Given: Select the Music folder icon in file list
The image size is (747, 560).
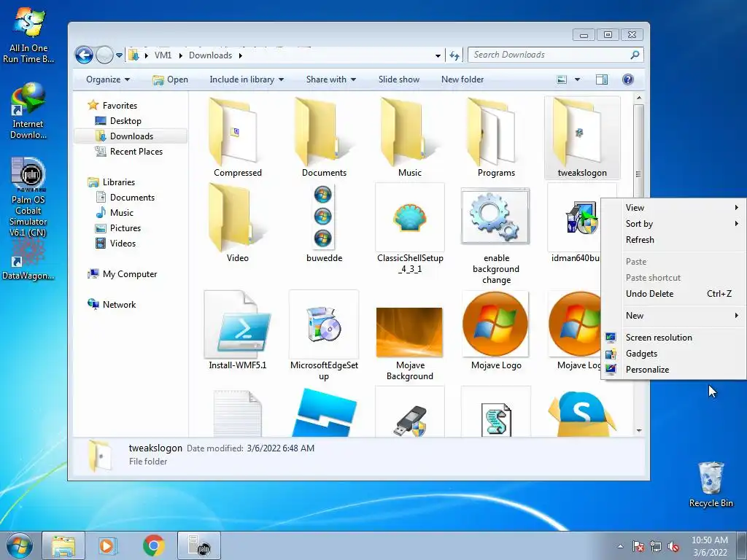Looking at the screenshot, I should [x=410, y=131].
